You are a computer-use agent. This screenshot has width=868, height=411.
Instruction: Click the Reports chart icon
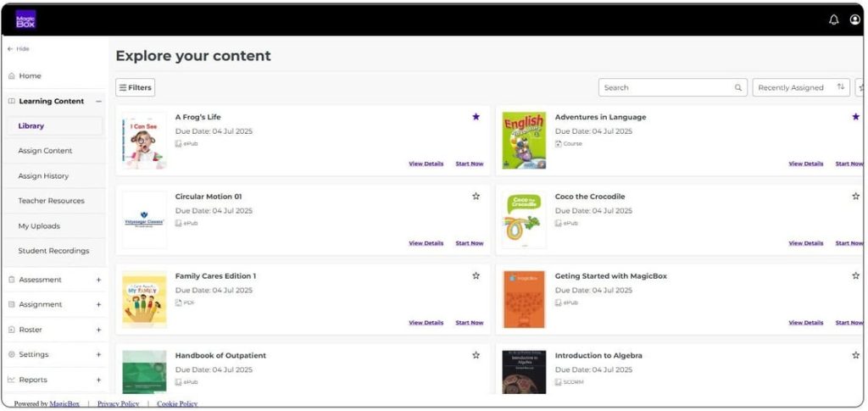tap(11, 380)
